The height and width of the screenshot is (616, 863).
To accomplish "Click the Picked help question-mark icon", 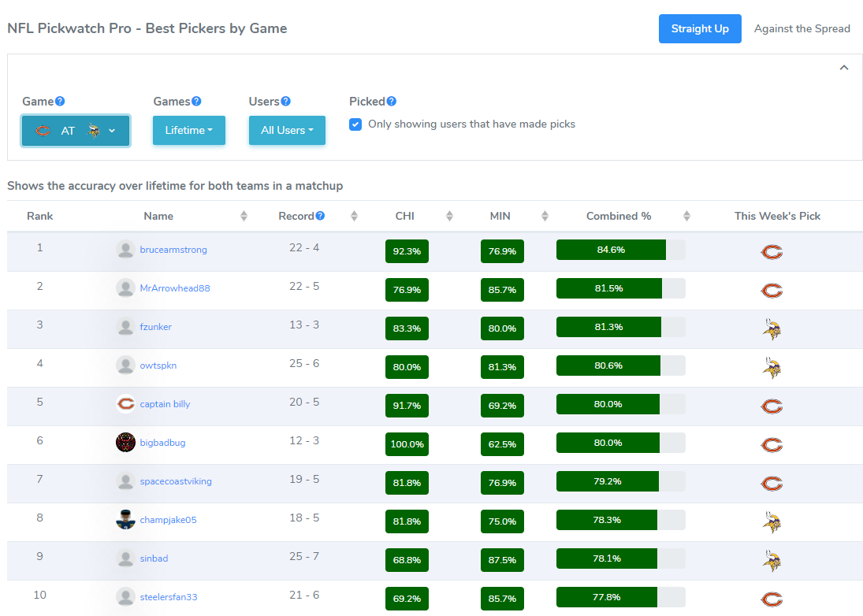I will tap(392, 101).
